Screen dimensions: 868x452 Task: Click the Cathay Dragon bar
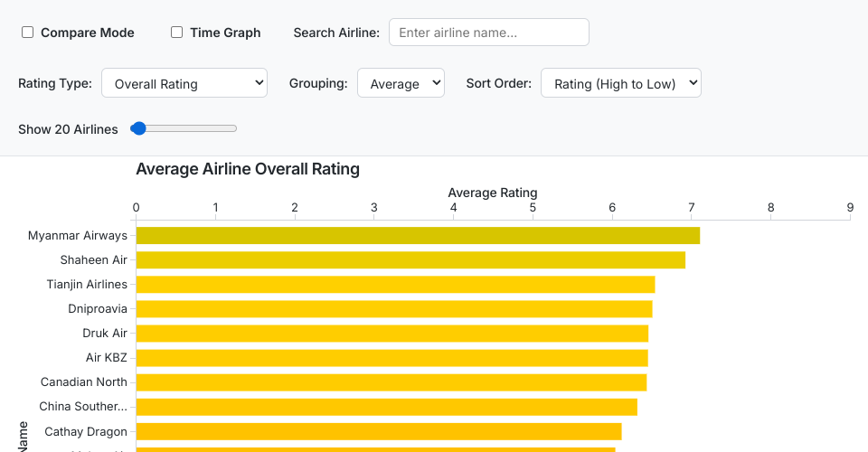[378, 430]
